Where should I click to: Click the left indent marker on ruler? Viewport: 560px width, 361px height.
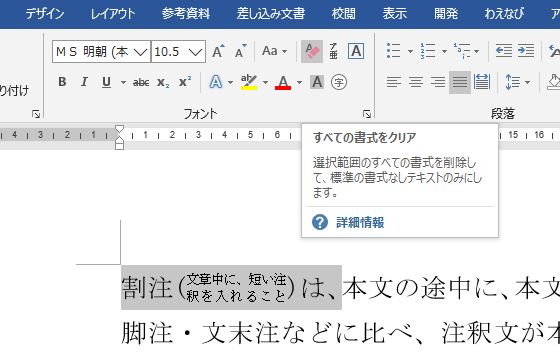coord(120,145)
